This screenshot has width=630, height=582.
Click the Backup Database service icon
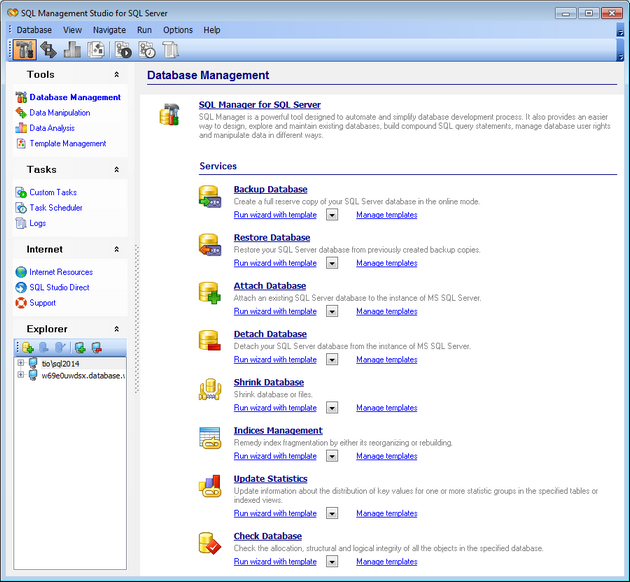pos(210,198)
